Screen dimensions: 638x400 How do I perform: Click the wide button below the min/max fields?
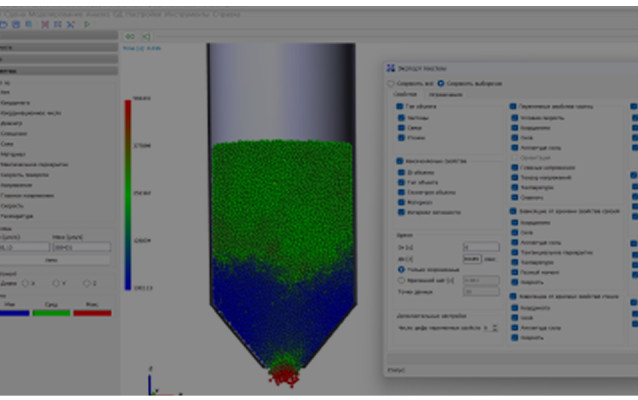[x=55, y=260]
